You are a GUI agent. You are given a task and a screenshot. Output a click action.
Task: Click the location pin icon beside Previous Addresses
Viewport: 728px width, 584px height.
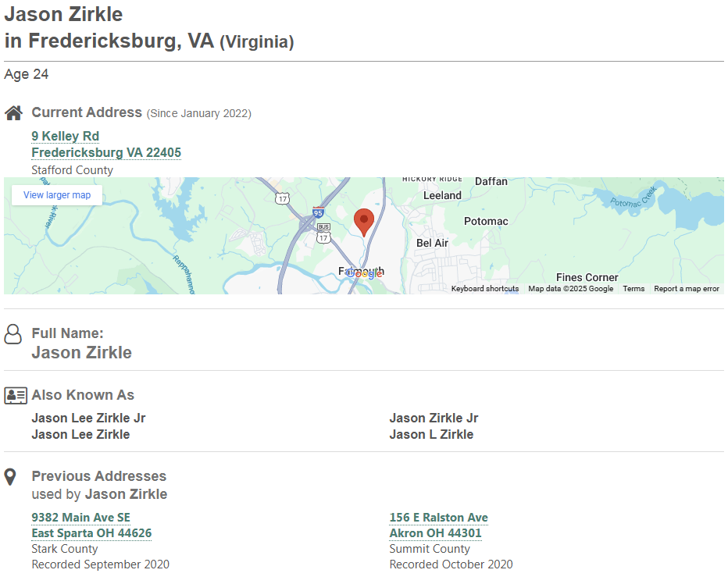[10, 476]
